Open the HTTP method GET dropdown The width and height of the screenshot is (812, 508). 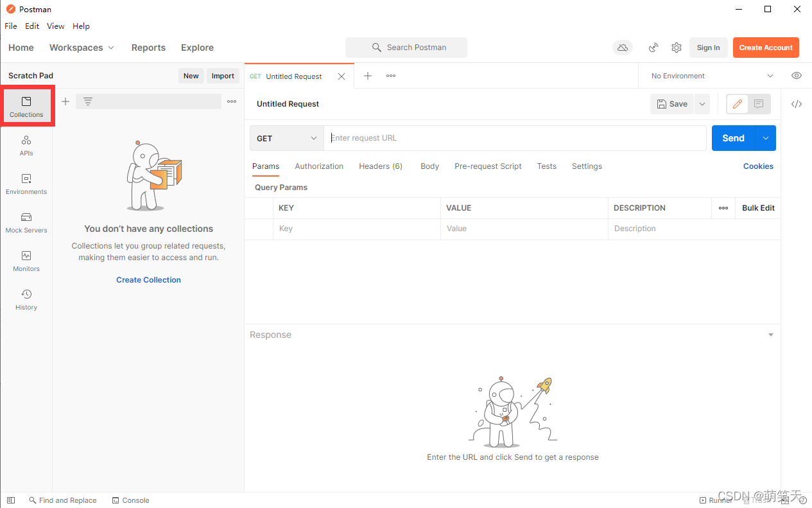coord(286,138)
